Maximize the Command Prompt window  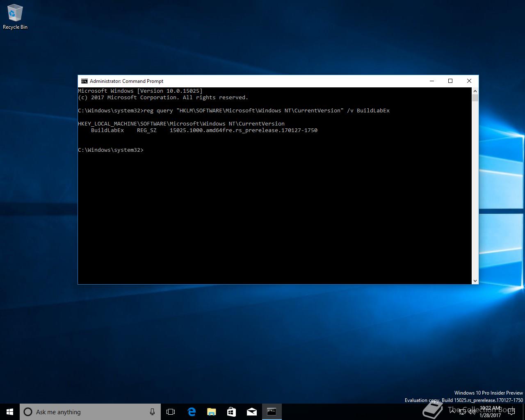coord(450,81)
